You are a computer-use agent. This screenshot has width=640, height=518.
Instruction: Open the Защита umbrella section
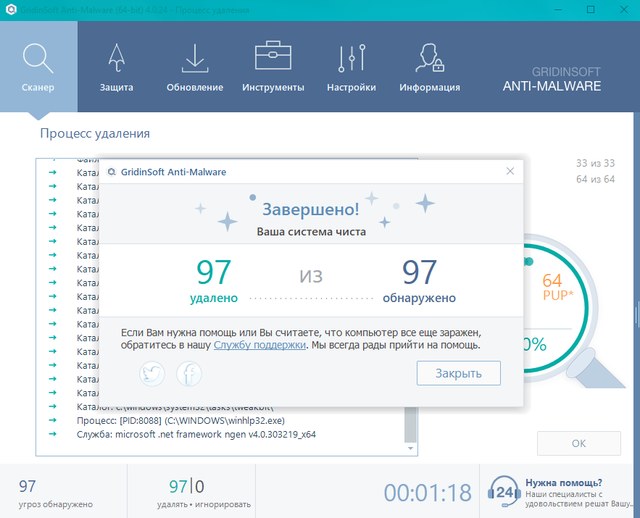tap(116, 65)
